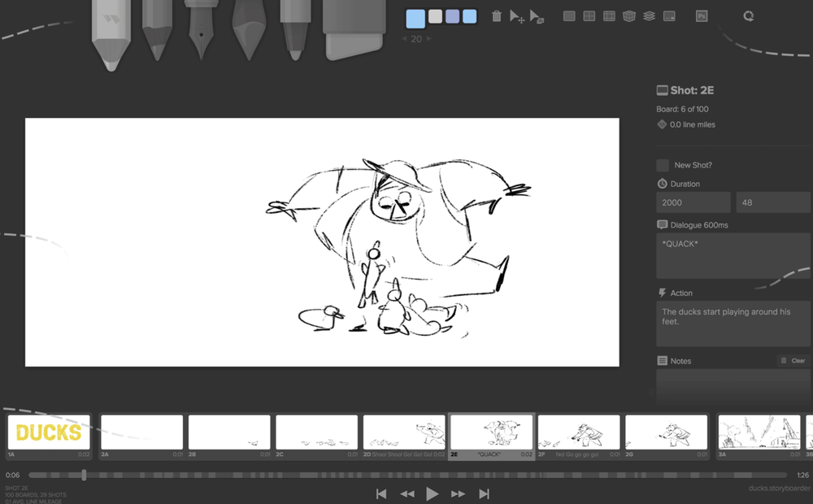Toggle the grid guide overlay
This screenshot has width=813, height=504.
pos(571,15)
